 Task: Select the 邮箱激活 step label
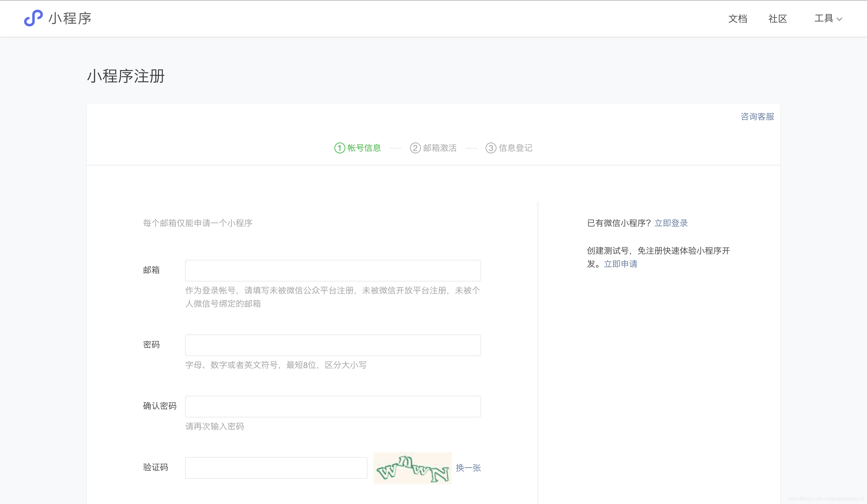tap(440, 148)
